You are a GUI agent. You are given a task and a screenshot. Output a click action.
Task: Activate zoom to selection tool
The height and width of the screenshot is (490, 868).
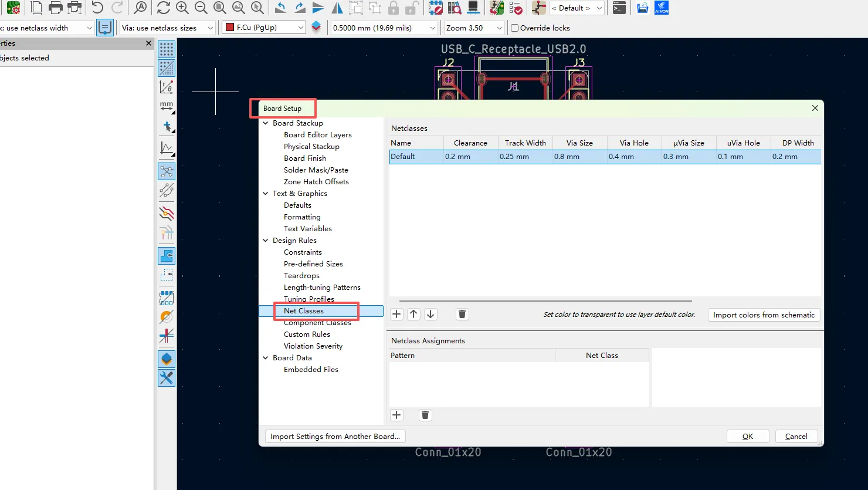[x=257, y=8]
